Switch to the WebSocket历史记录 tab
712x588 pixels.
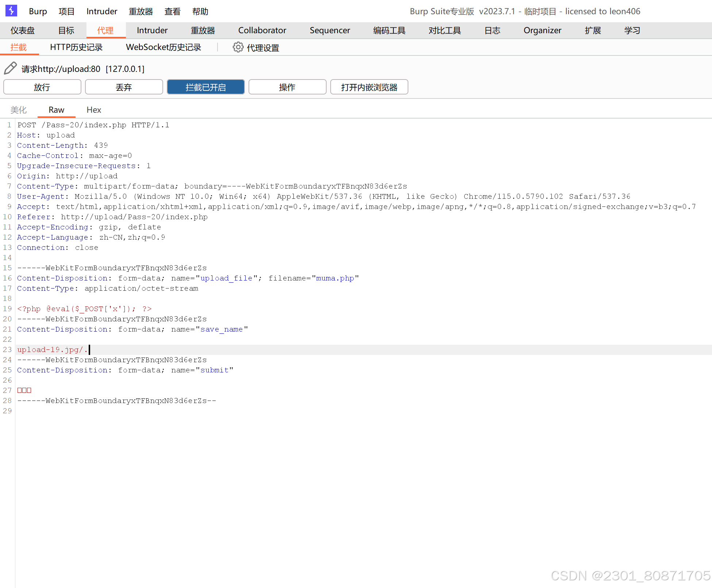click(x=163, y=47)
